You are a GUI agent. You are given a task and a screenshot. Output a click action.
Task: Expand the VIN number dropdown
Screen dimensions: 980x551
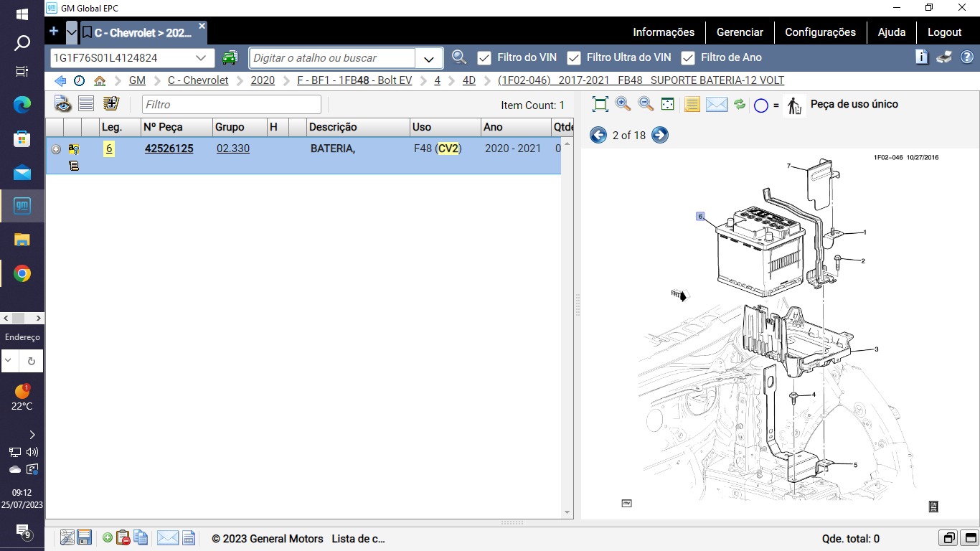click(x=201, y=58)
